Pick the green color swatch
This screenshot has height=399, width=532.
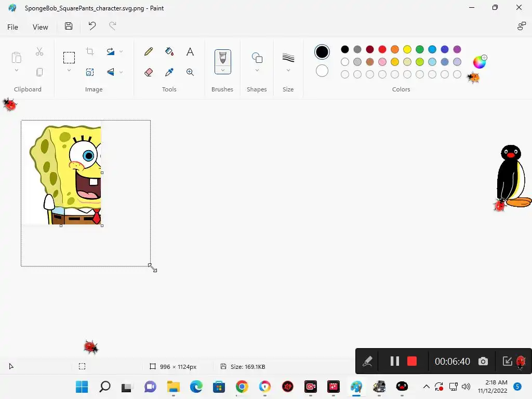420,49
